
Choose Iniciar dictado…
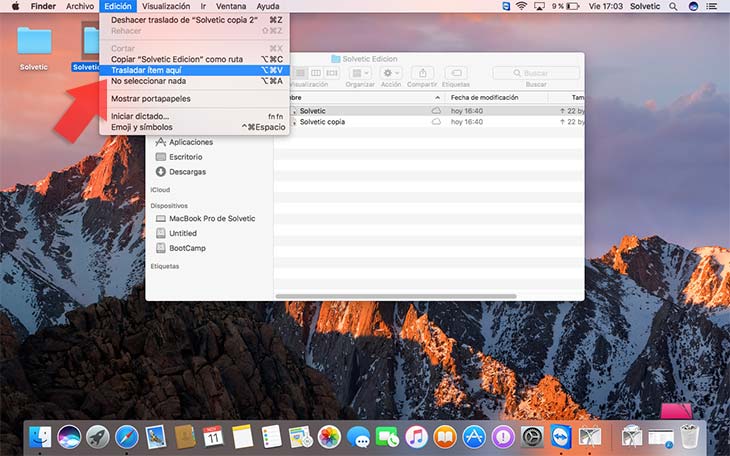(x=195, y=116)
